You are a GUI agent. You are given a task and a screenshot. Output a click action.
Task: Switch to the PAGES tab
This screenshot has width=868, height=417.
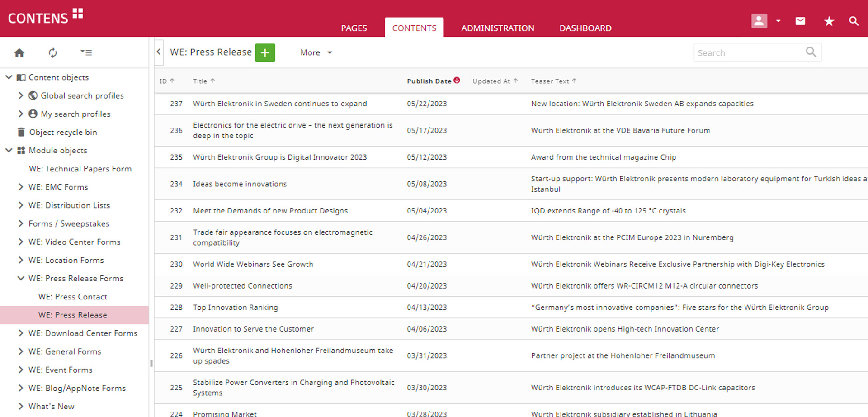tap(354, 28)
